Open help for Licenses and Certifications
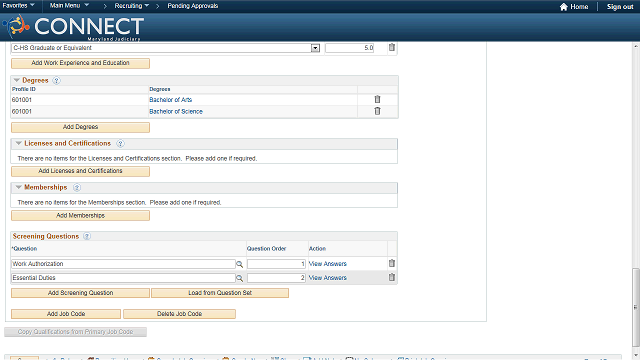Screen dimensions: 640x360 (120, 143)
